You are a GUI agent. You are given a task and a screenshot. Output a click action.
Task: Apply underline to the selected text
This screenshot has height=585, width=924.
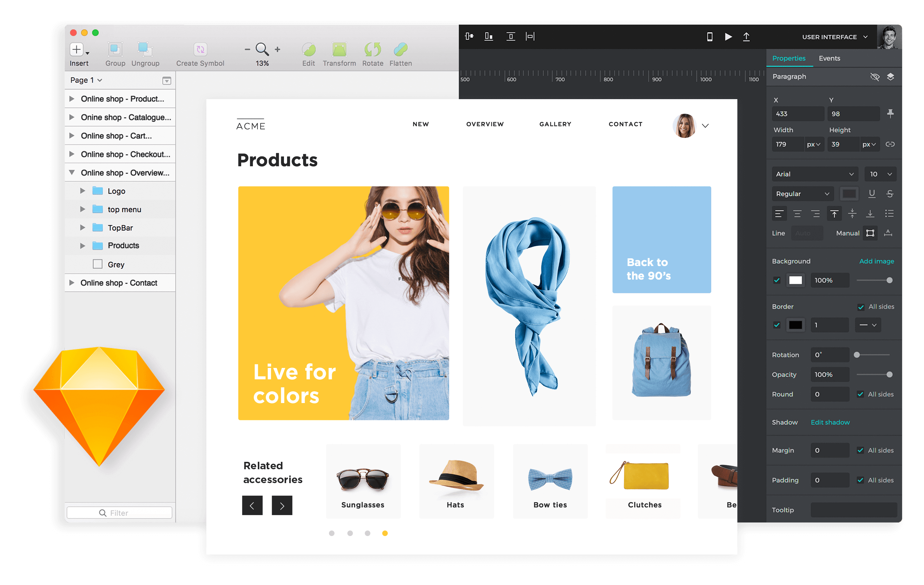[x=872, y=194]
